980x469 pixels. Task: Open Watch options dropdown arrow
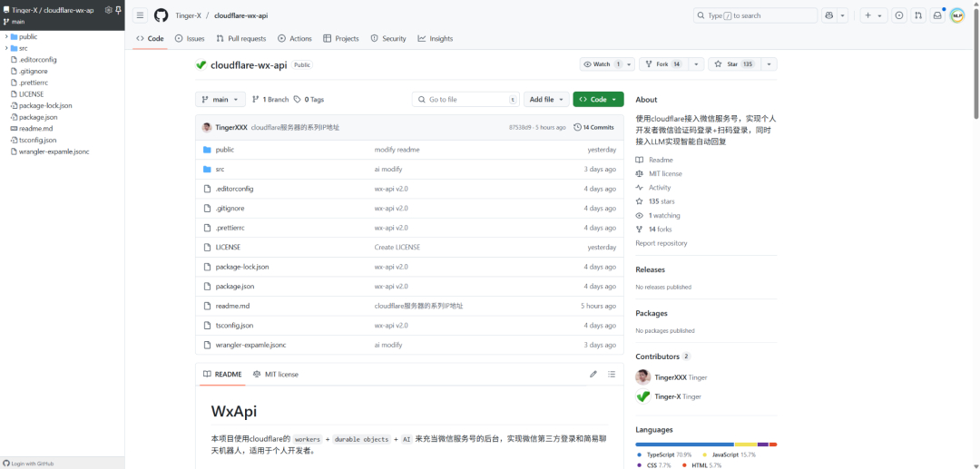(630, 64)
